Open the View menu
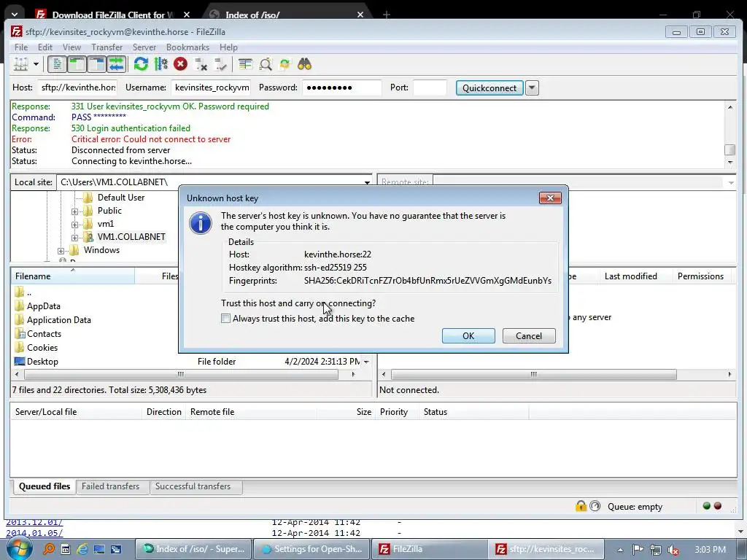 (x=72, y=47)
